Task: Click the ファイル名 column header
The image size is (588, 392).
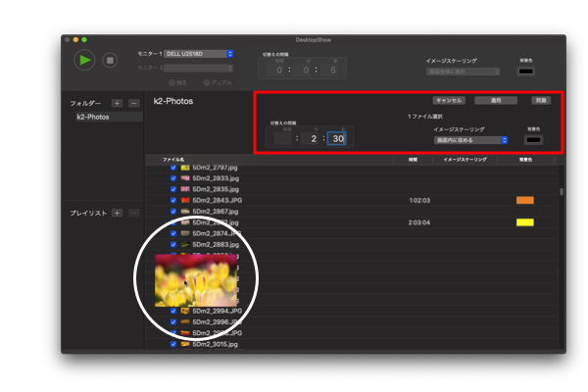Action: (173, 159)
